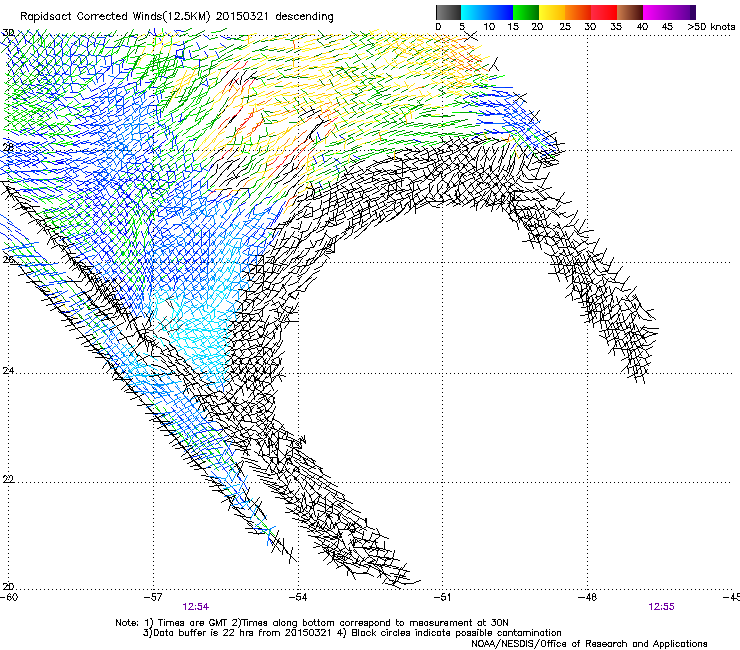Image resolution: width=740 pixels, height=650 pixels.
Task: Click the '>50 knots' legend label
Action: pyautogui.click(x=711, y=27)
